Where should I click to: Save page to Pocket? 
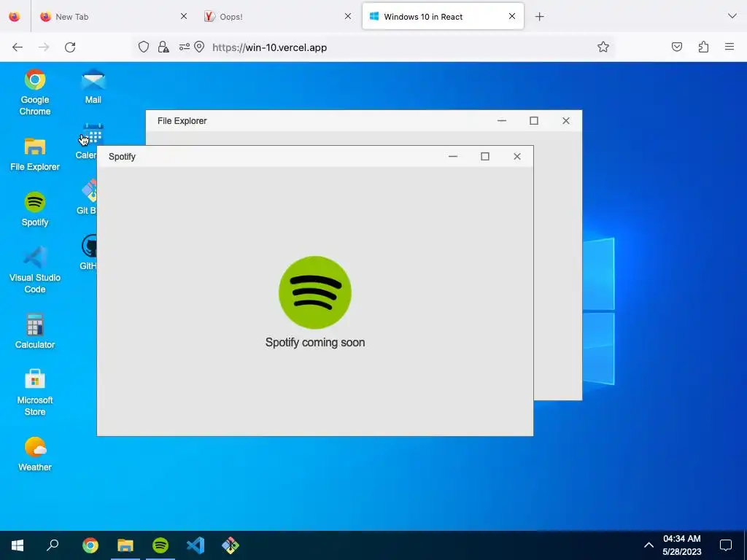(x=677, y=47)
